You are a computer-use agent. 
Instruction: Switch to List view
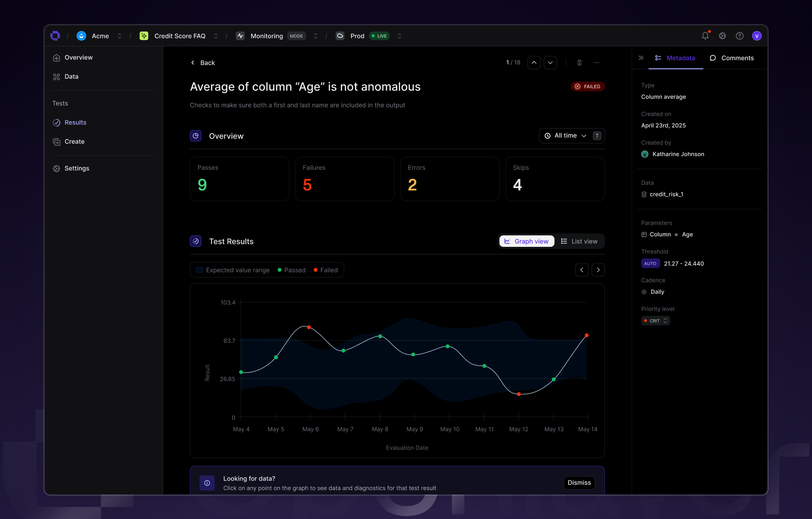[579, 241]
